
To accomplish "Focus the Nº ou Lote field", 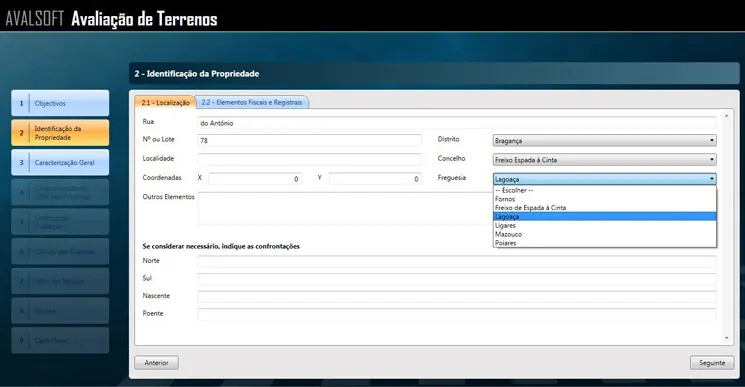I will pyautogui.click(x=309, y=141).
